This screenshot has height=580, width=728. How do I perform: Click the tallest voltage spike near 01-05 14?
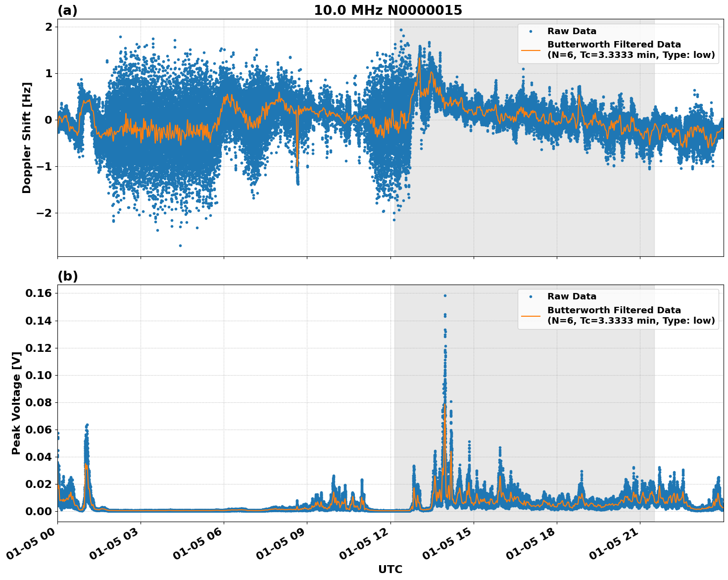click(x=445, y=295)
